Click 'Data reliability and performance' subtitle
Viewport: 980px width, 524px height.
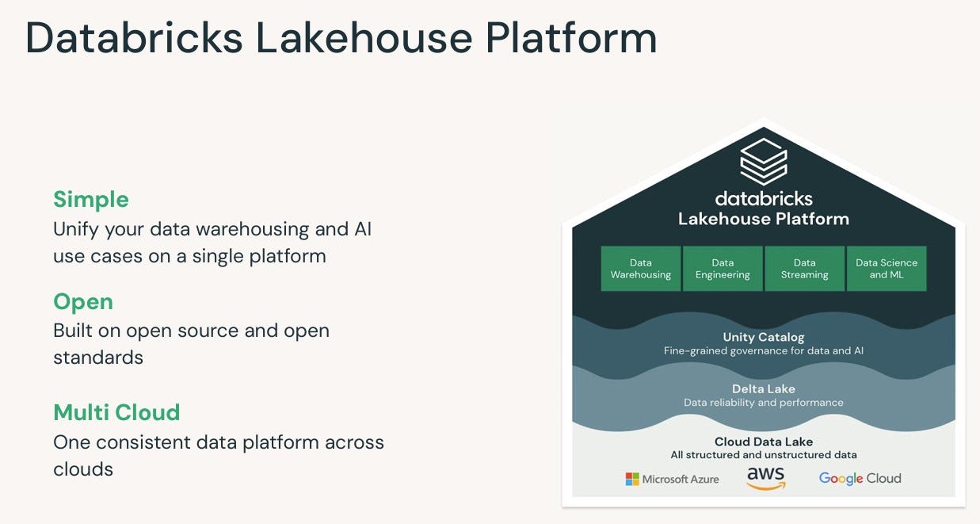[764, 402]
